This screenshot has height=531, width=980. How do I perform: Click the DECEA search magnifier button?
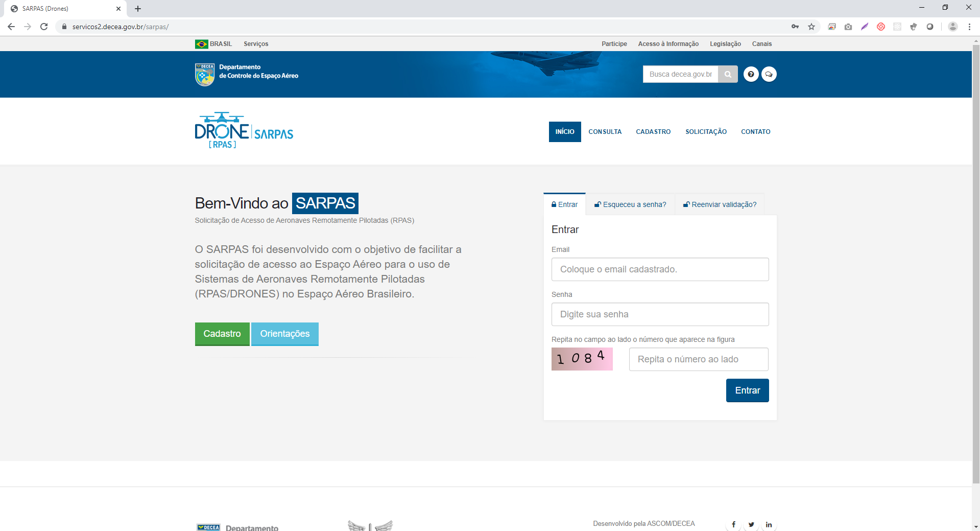point(728,74)
